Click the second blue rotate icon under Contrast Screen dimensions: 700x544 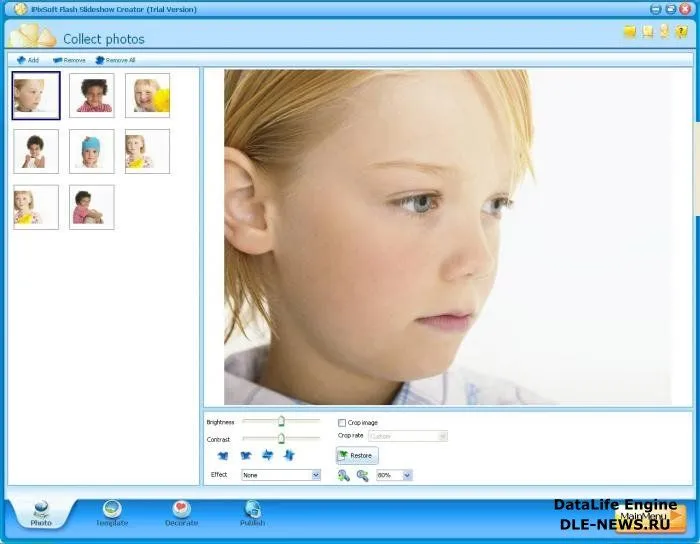(x=246, y=455)
